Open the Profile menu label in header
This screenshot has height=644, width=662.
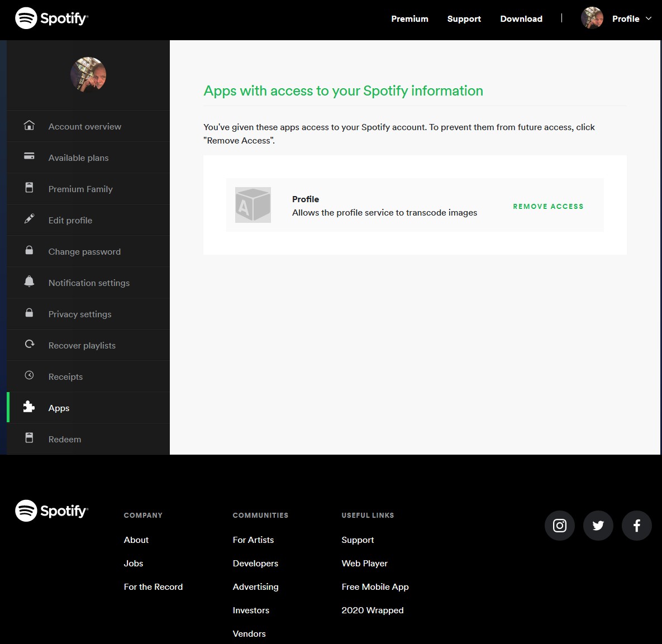tap(626, 18)
